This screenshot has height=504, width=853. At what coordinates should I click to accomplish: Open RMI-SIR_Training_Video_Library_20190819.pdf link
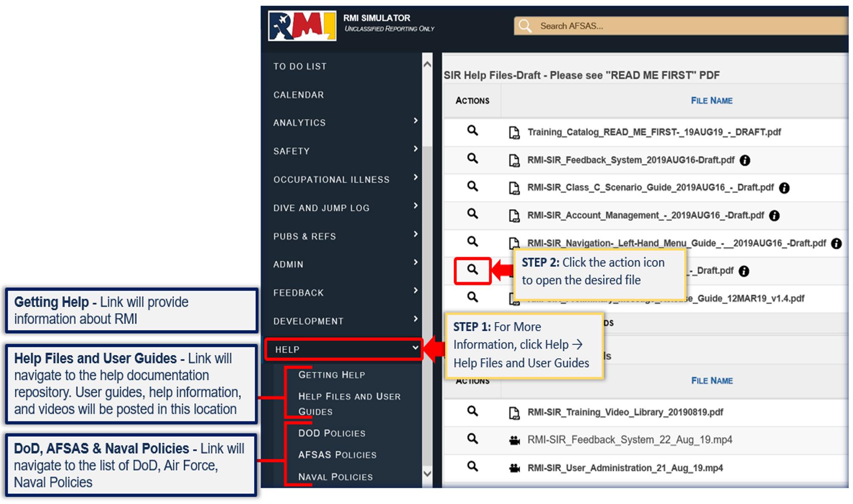point(625,412)
